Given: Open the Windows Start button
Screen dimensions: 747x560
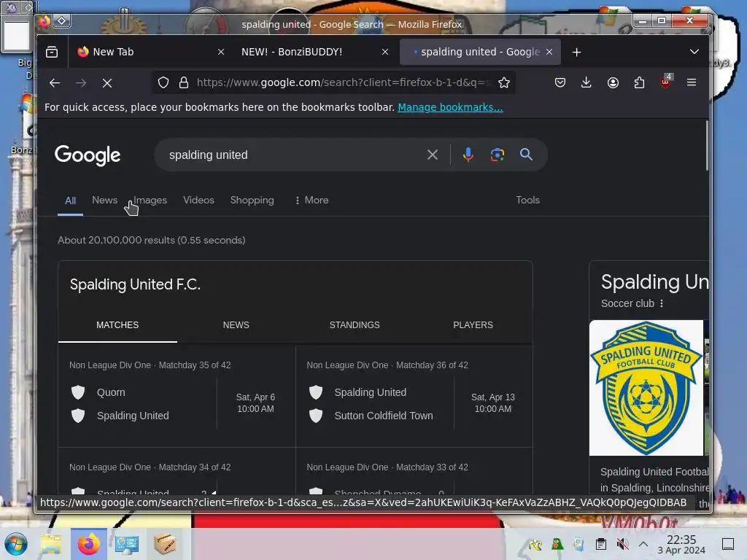Looking at the screenshot, I should pos(16,544).
